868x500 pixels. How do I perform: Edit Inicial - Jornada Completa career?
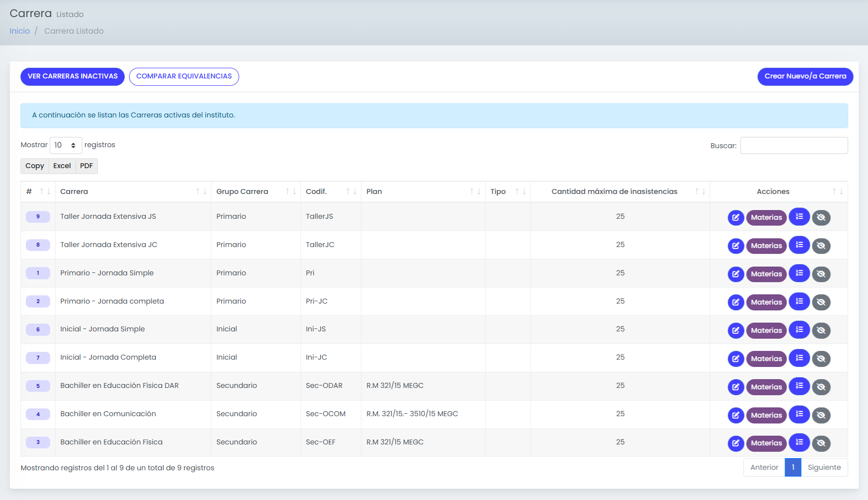pyautogui.click(x=736, y=359)
